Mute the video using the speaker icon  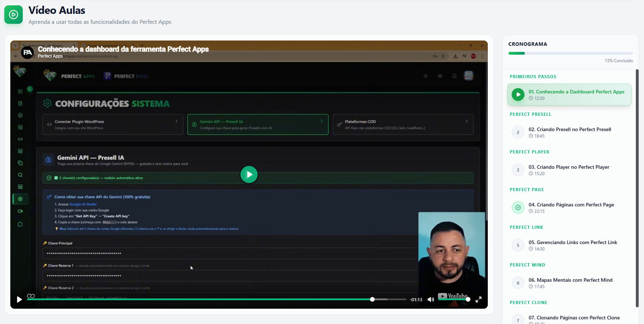[x=431, y=299]
